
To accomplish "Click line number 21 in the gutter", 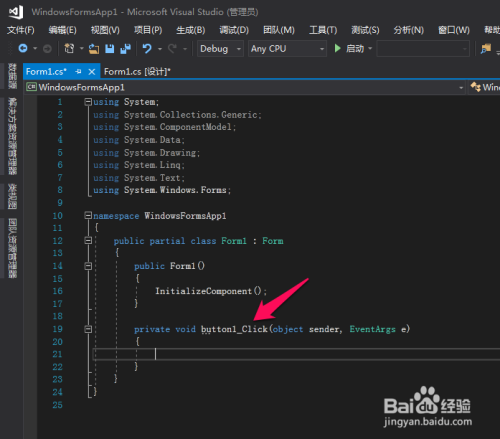I will (x=57, y=354).
